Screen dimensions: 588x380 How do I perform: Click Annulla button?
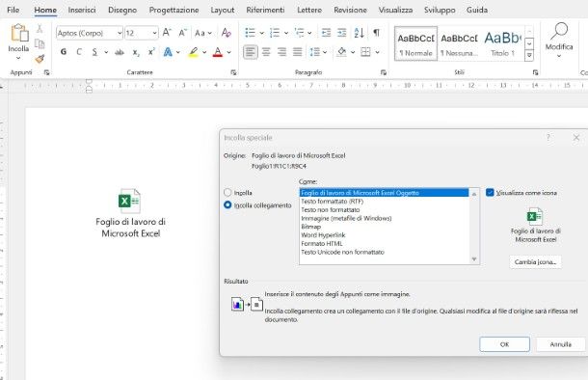561,344
